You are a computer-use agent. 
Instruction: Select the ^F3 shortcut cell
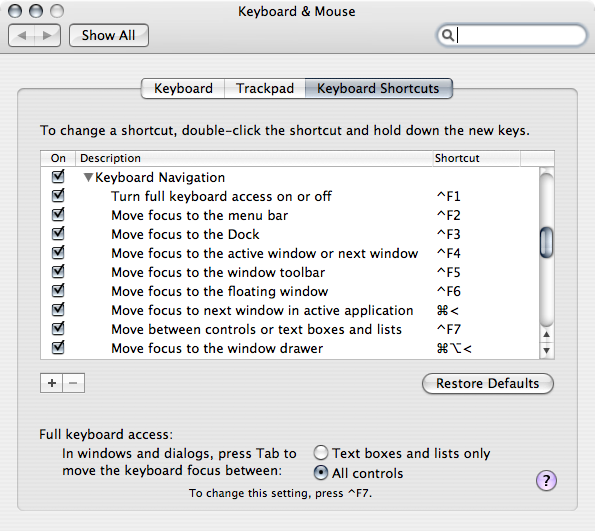pyautogui.click(x=448, y=235)
